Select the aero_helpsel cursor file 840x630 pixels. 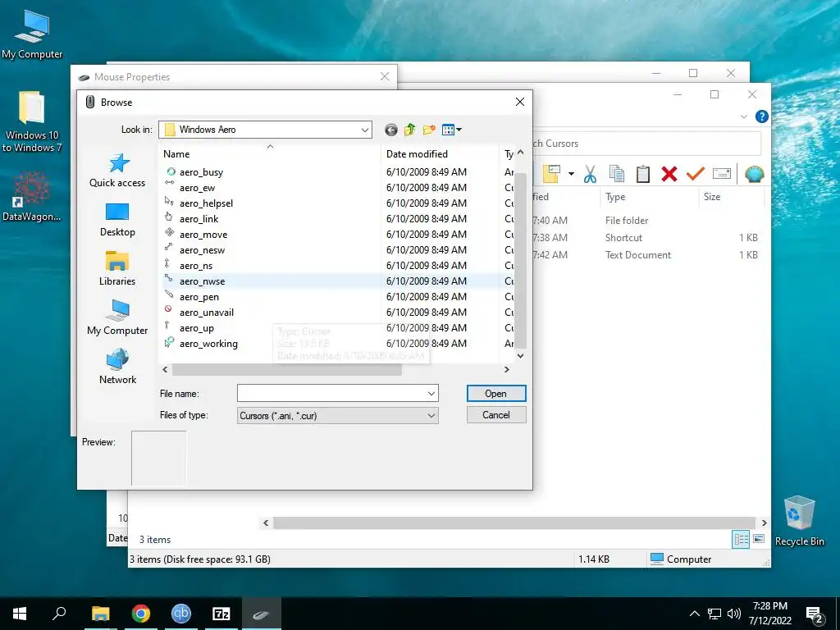[206, 203]
